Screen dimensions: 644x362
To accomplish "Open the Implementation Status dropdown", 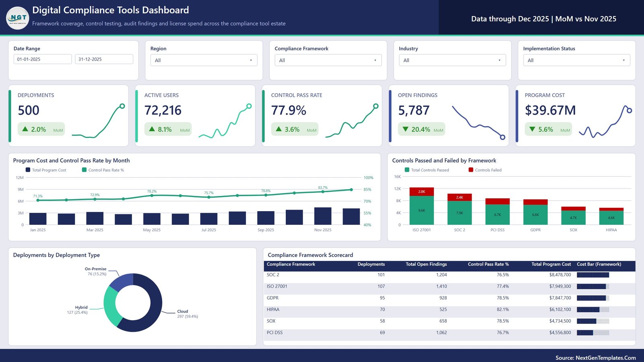I will click(x=577, y=60).
